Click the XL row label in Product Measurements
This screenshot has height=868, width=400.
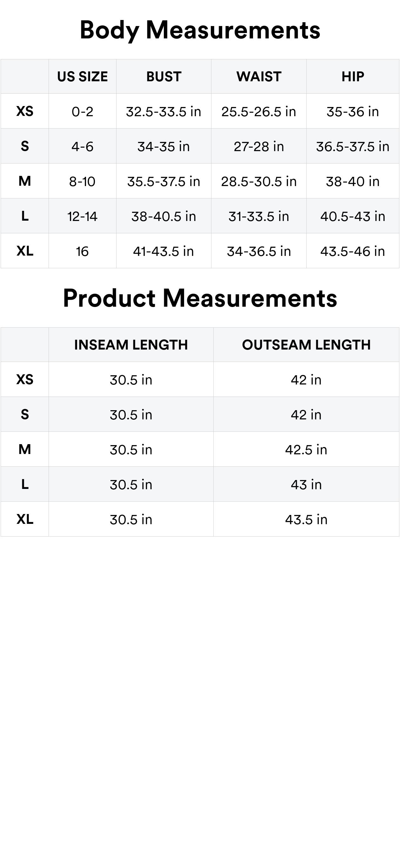pos(24,519)
